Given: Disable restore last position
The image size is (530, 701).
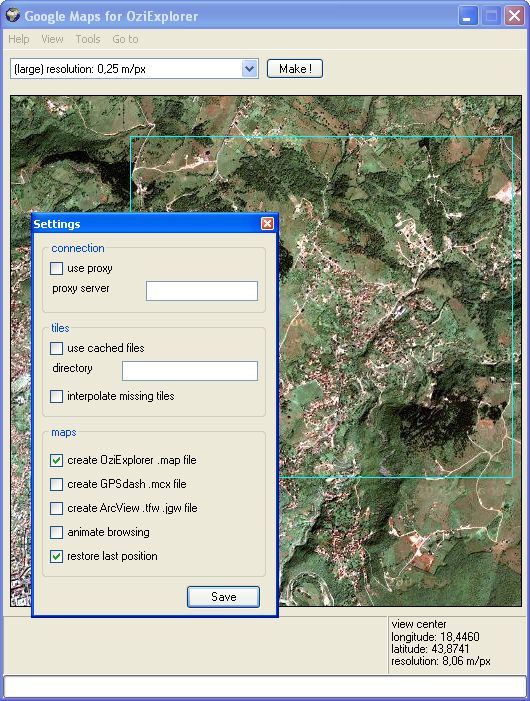Looking at the screenshot, I should [x=56, y=556].
